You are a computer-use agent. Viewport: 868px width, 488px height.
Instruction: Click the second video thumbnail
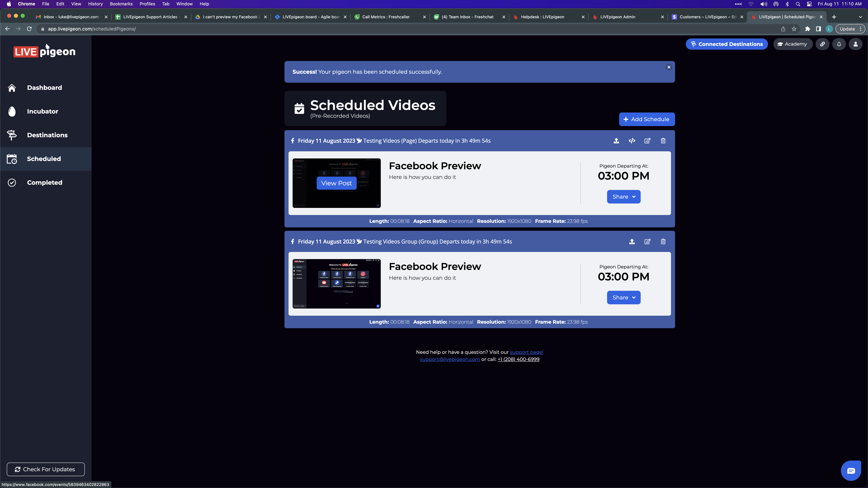336,284
